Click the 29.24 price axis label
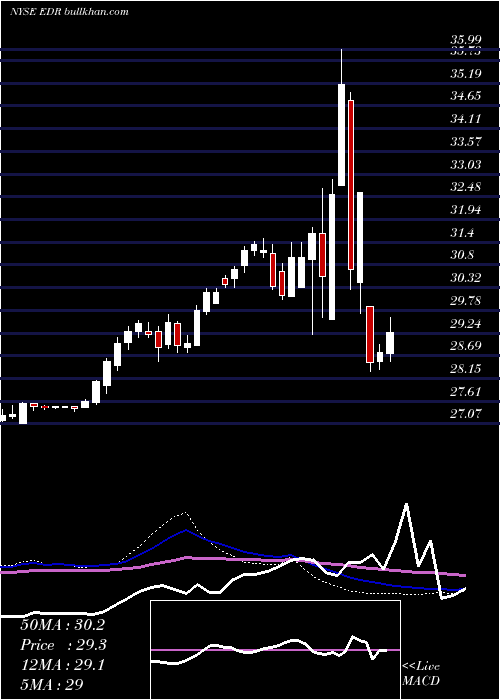This screenshot has width=500, height=700. pos(466,324)
